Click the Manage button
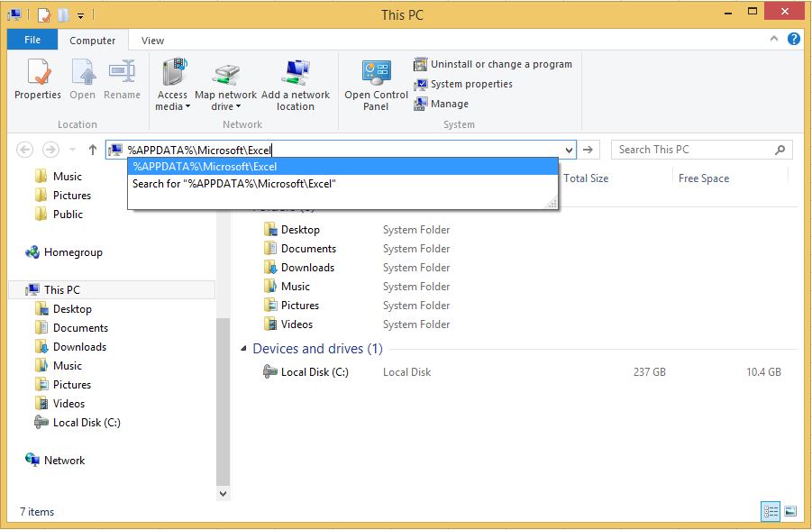812x530 pixels. [442, 104]
